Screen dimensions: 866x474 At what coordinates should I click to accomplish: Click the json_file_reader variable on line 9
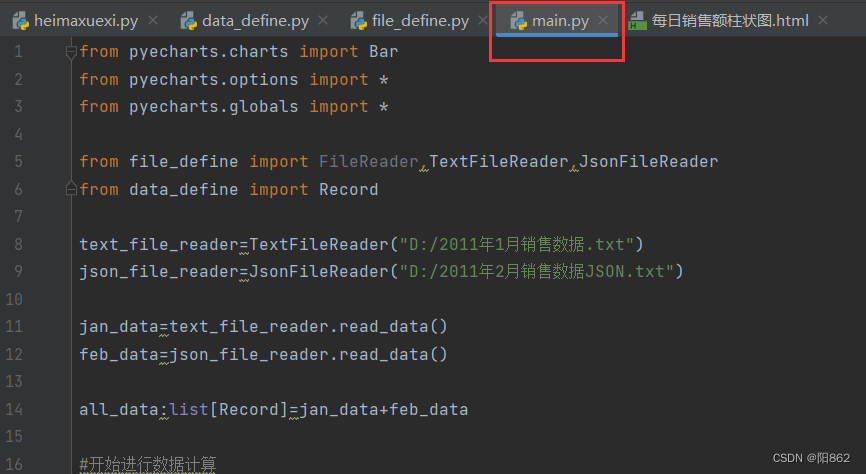(159, 272)
